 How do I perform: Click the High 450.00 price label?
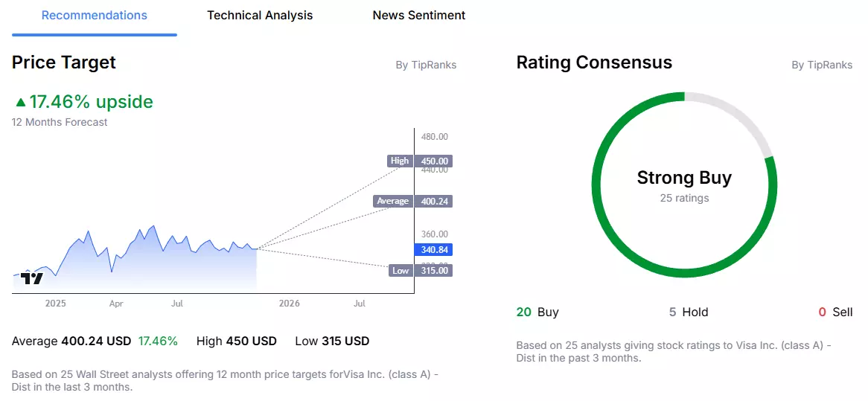[x=420, y=161]
